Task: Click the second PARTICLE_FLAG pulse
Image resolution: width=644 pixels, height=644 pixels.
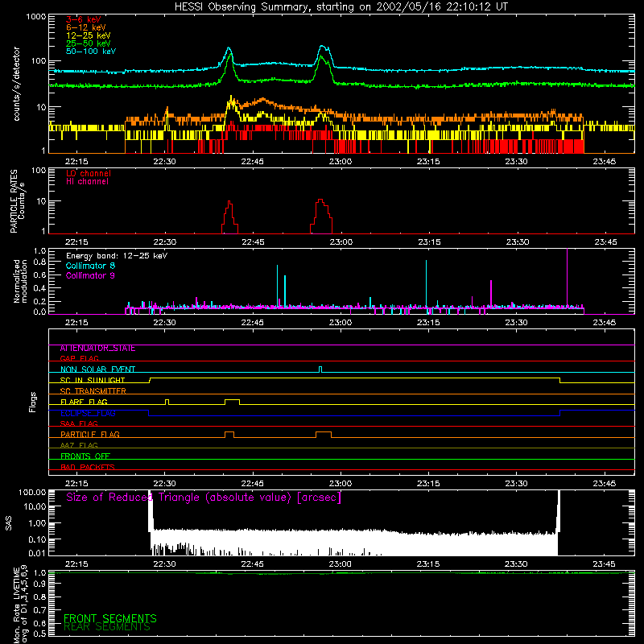Action: click(324, 435)
